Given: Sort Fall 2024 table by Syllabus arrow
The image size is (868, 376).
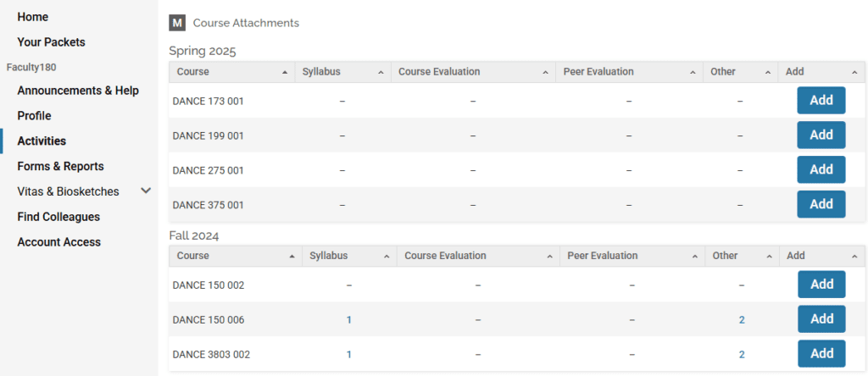Looking at the screenshot, I should point(387,257).
